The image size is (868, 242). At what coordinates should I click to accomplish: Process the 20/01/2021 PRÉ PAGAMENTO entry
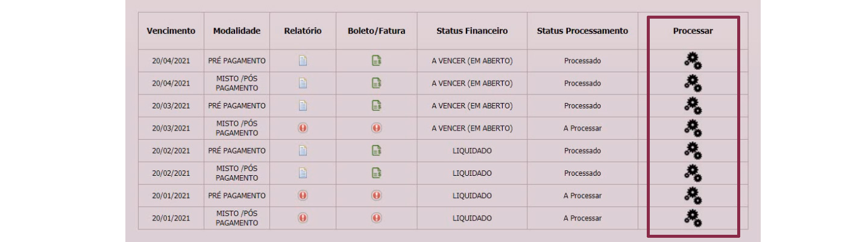pos(693,196)
